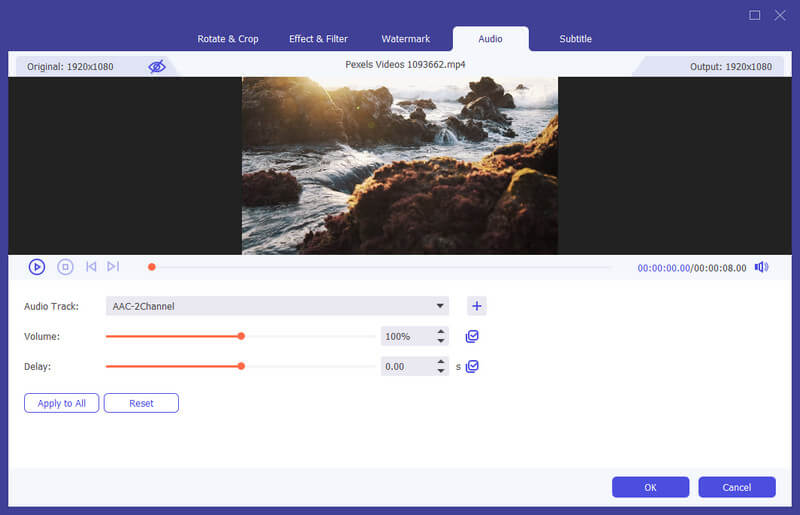This screenshot has height=515, width=800.
Task: Click the playback timeline position marker
Action: [x=152, y=267]
